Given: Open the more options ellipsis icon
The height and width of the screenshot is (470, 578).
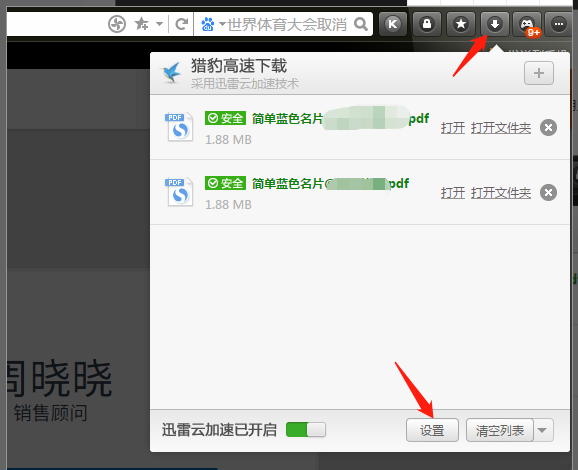Looking at the screenshot, I should pyautogui.click(x=559, y=24).
